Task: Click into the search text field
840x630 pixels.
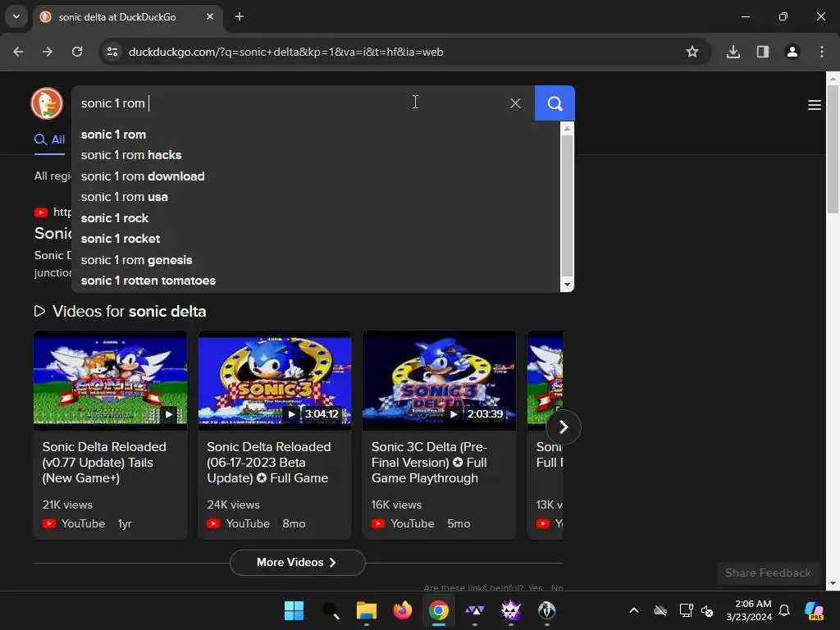Action: pyautogui.click(x=290, y=103)
